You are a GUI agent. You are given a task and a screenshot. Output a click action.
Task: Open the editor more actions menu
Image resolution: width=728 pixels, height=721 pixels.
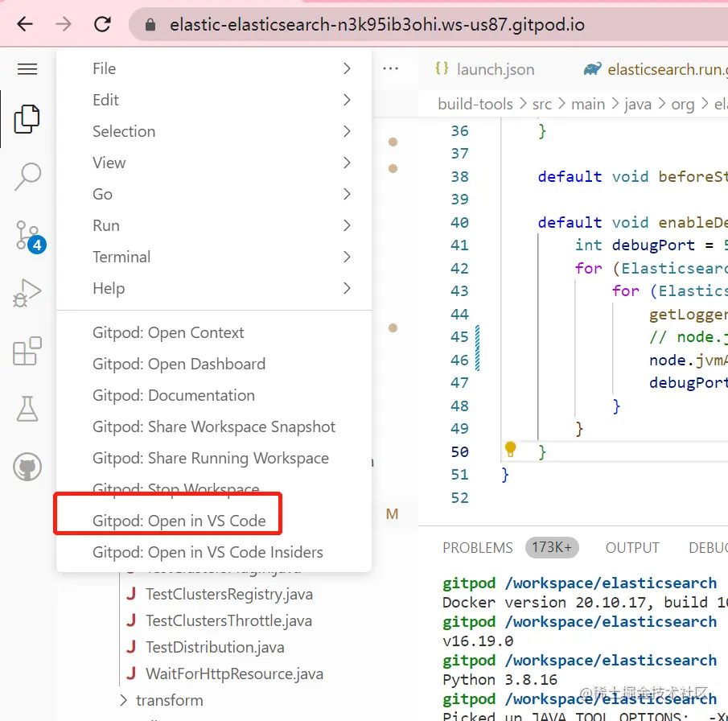click(x=393, y=69)
